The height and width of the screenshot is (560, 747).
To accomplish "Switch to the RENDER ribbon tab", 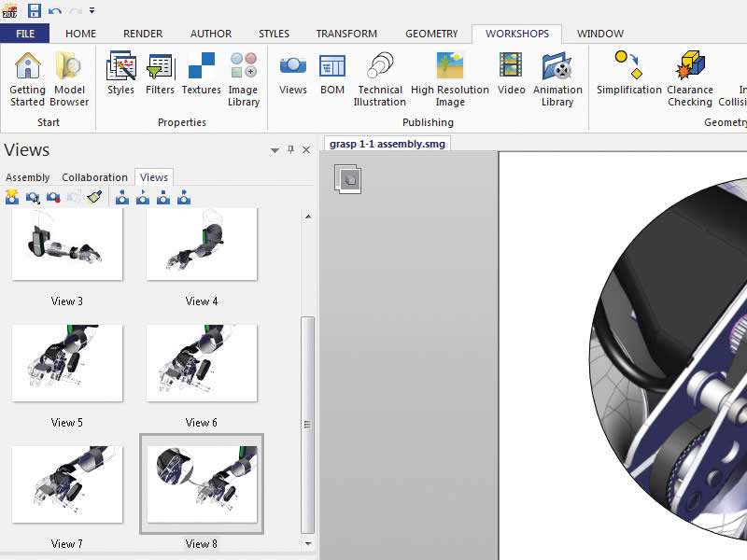I will click(x=142, y=34).
